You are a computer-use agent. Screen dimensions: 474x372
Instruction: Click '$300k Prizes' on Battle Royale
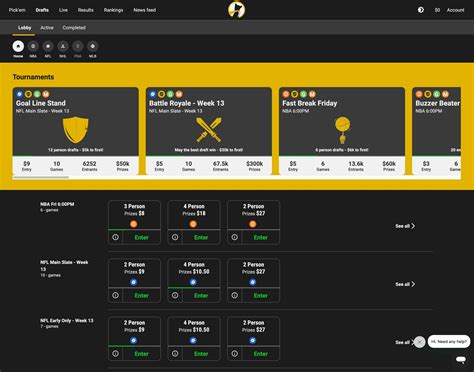255,166
